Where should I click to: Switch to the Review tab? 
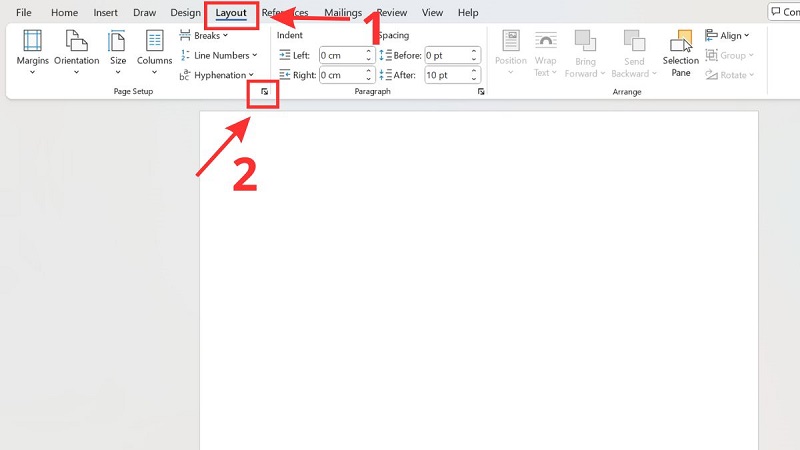click(x=392, y=13)
